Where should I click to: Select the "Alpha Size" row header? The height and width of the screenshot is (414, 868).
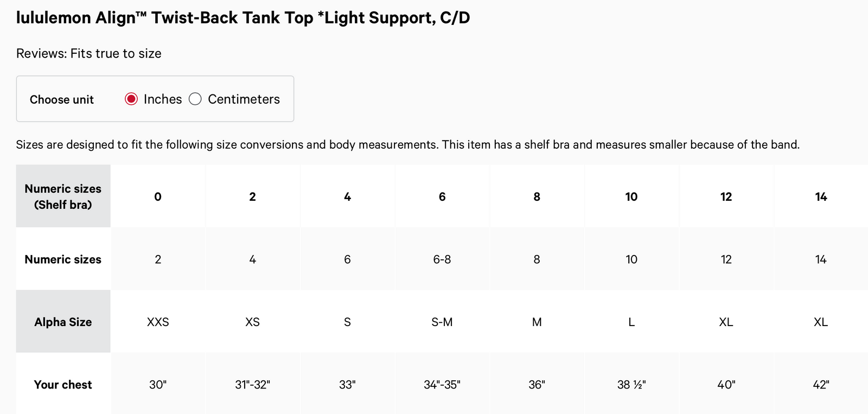tap(63, 322)
